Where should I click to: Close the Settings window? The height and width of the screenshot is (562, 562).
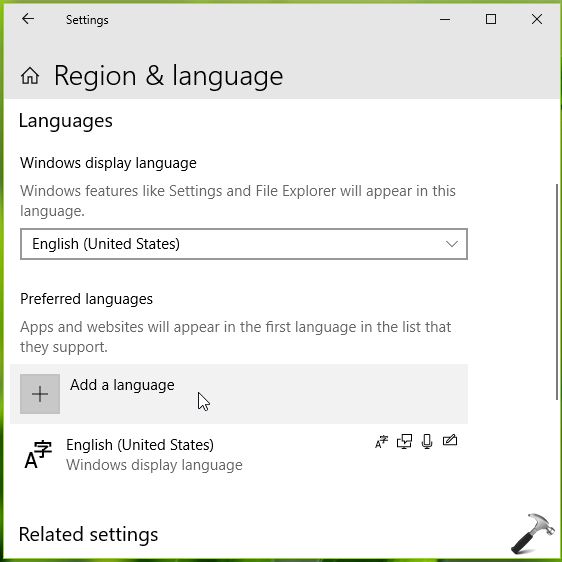[x=537, y=19]
